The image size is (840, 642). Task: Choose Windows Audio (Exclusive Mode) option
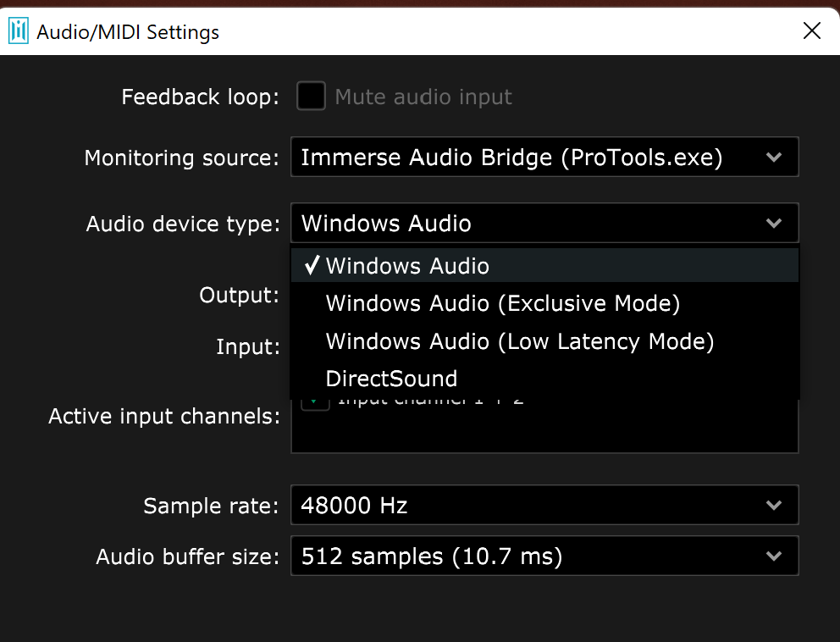(x=544, y=303)
